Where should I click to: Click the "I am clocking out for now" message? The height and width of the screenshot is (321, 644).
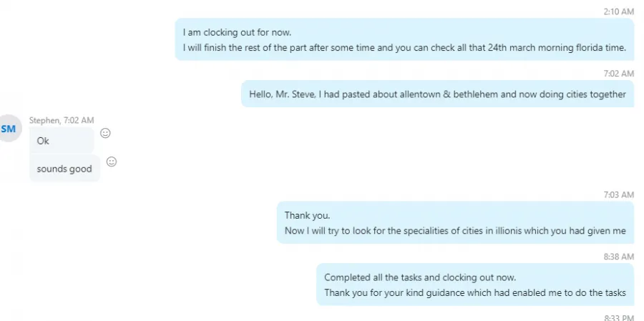(x=404, y=39)
